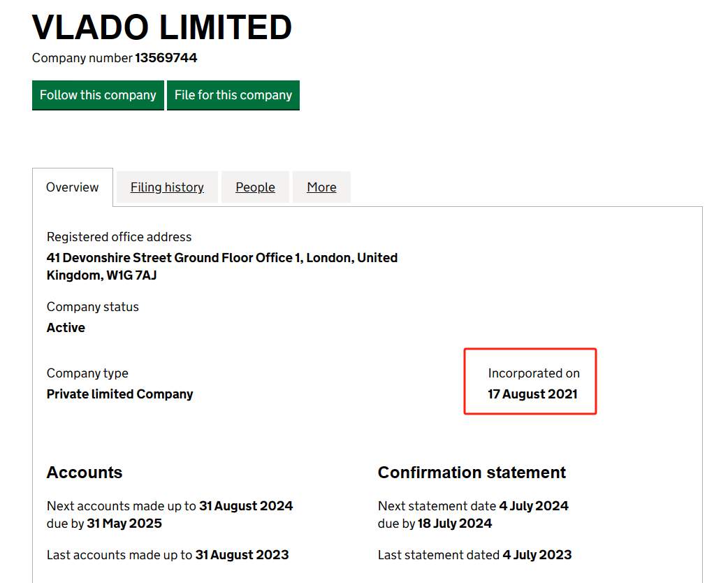The image size is (728, 583).
Task: Click the VLADO LIMITED company heading
Action: pyautogui.click(x=162, y=28)
